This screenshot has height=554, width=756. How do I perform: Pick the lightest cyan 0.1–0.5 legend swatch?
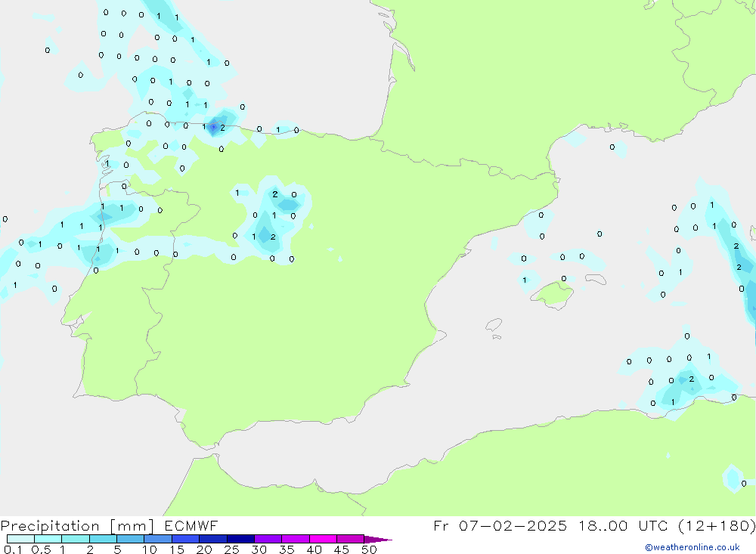pyautogui.click(x=20, y=540)
